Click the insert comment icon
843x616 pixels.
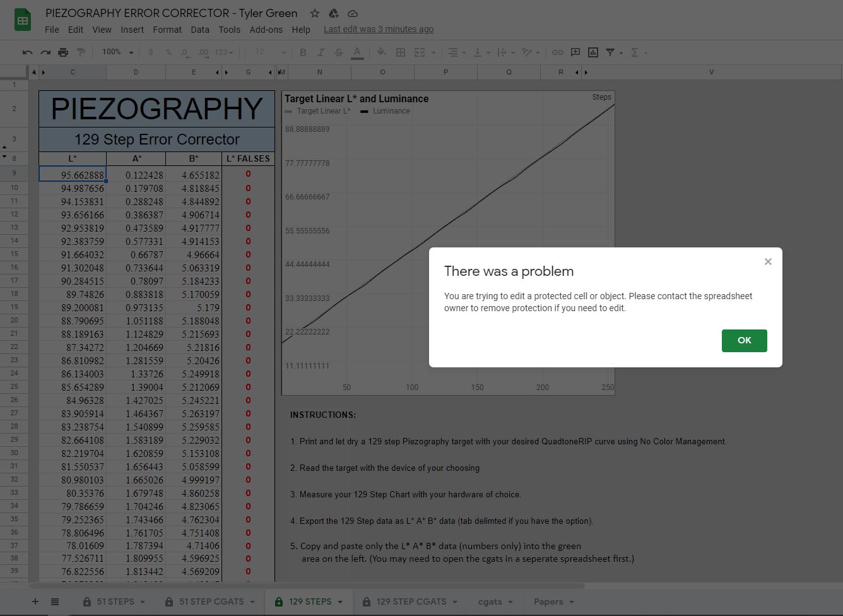pos(575,52)
